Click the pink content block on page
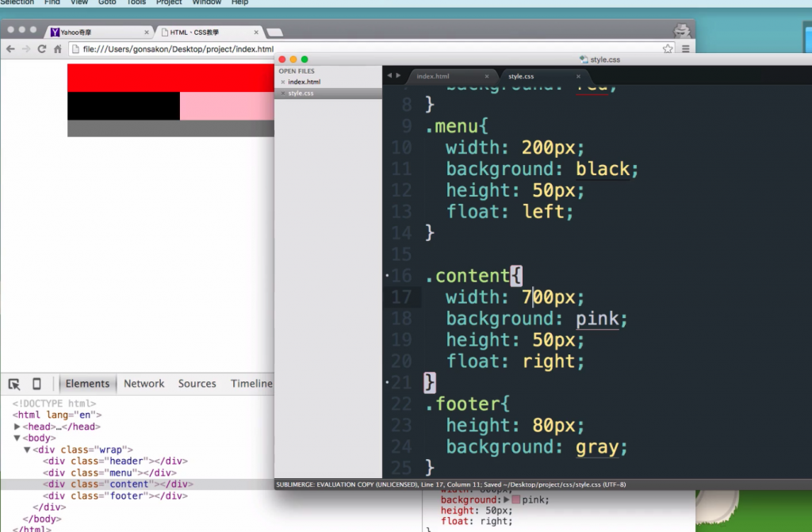 [x=227, y=106]
